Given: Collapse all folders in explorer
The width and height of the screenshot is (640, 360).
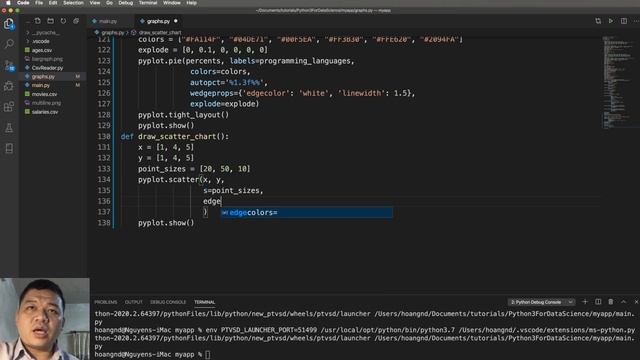Looking at the screenshot, I should click(x=76, y=21).
